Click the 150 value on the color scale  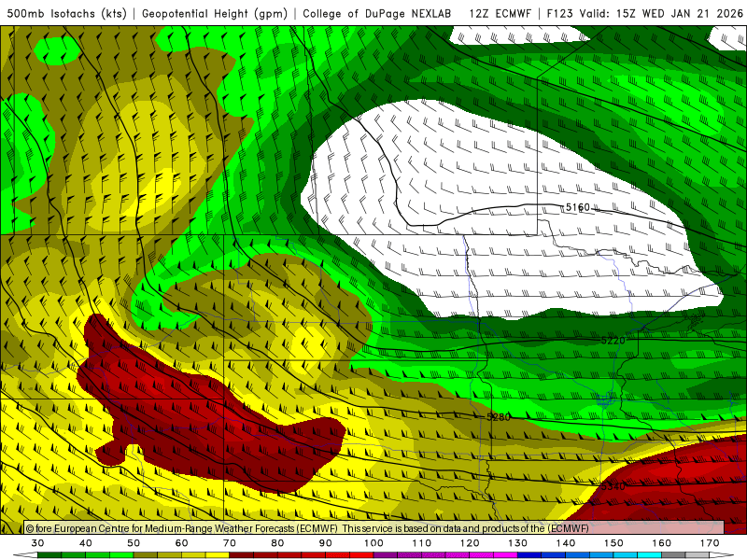(x=613, y=543)
